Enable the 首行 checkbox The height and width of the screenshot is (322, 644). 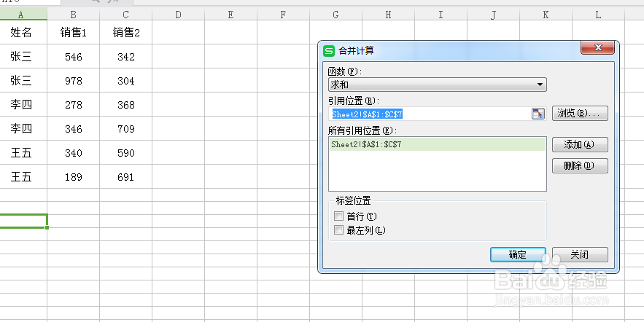pyautogui.click(x=338, y=216)
